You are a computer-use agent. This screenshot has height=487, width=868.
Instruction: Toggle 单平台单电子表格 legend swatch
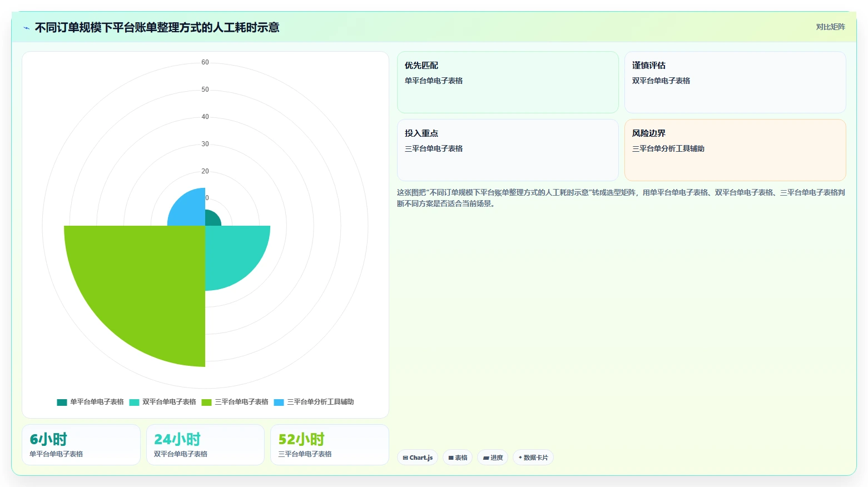tap(62, 402)
